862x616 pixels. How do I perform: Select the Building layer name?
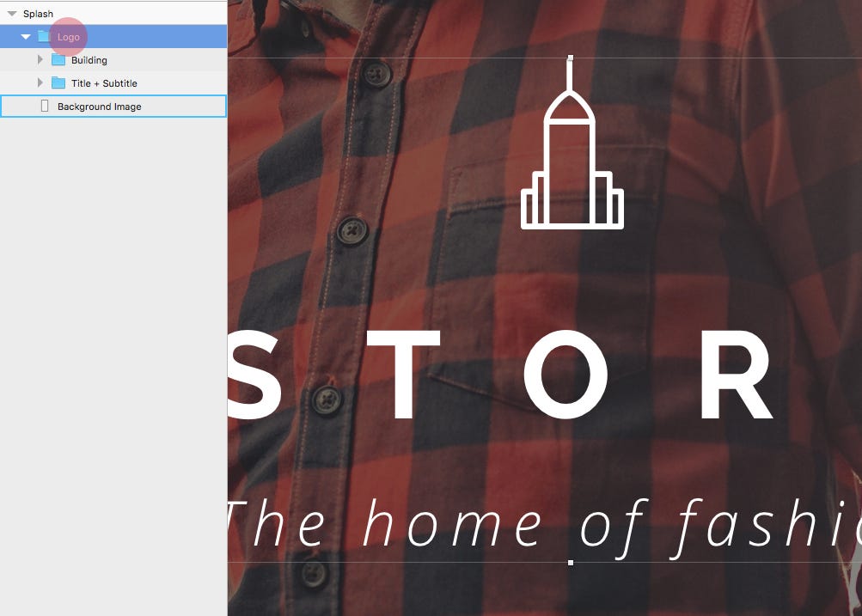tap(89, 60)
